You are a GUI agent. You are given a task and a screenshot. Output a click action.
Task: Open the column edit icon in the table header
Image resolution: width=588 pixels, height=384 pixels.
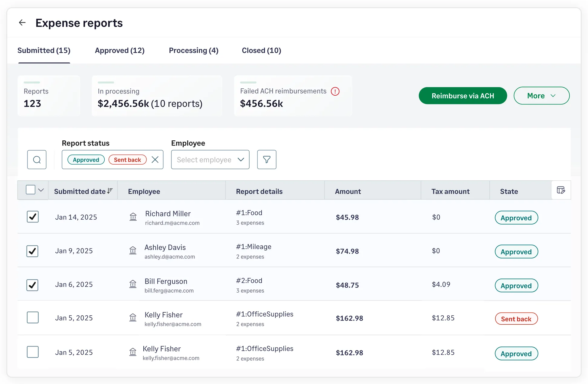(561, 190)
